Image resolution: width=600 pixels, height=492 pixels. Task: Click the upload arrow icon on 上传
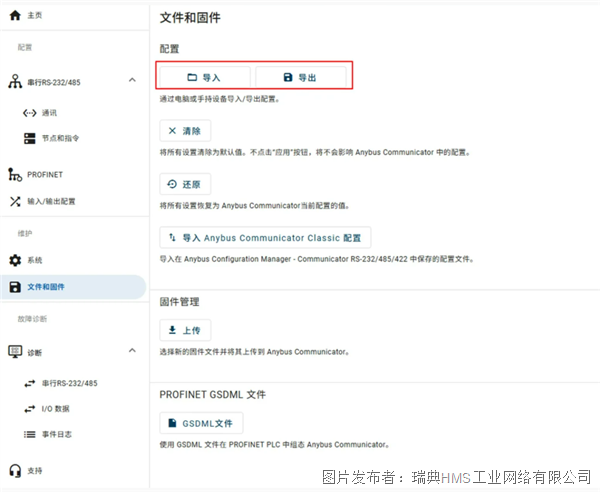pos(172,330)
